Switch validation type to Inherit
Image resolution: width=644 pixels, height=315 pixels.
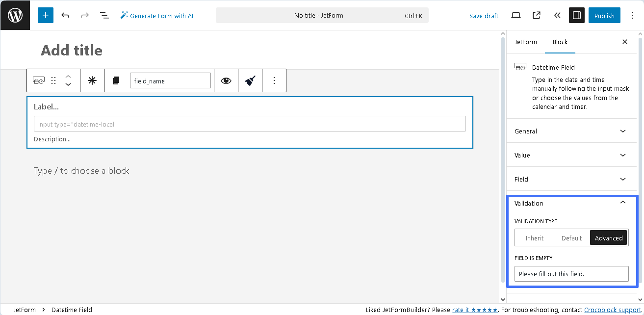click(534, 237)
